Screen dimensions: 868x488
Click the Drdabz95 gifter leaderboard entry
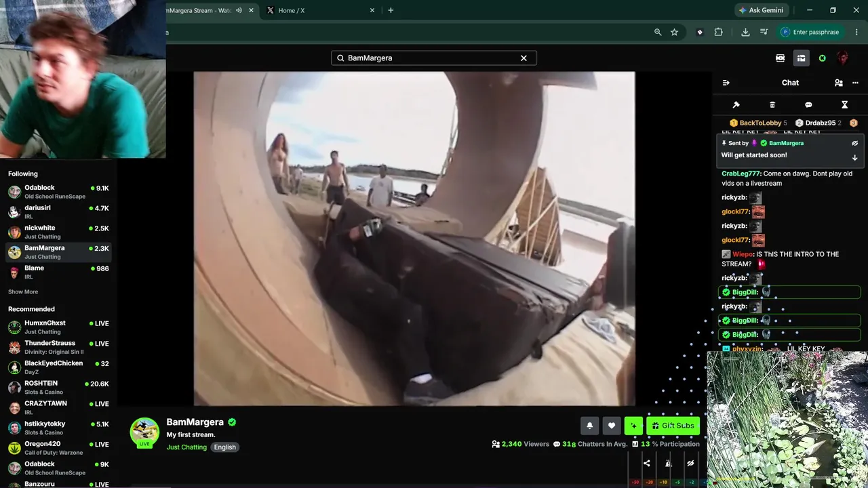pos(818,123)
